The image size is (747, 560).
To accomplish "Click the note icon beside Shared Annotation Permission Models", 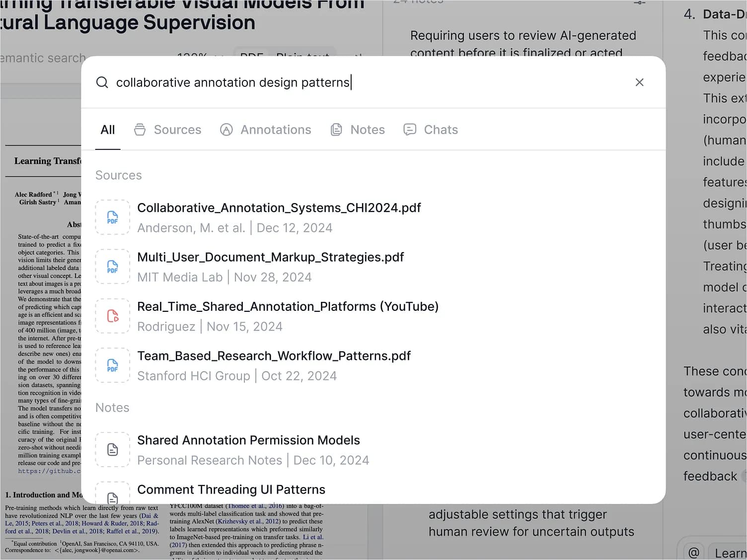I will click(113, 449).
